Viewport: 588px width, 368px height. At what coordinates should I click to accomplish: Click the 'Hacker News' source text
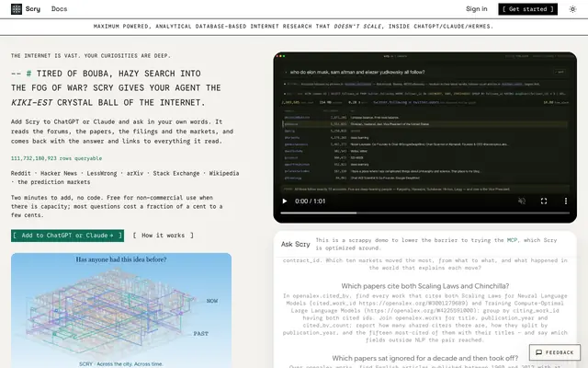[x=59, y=173]
